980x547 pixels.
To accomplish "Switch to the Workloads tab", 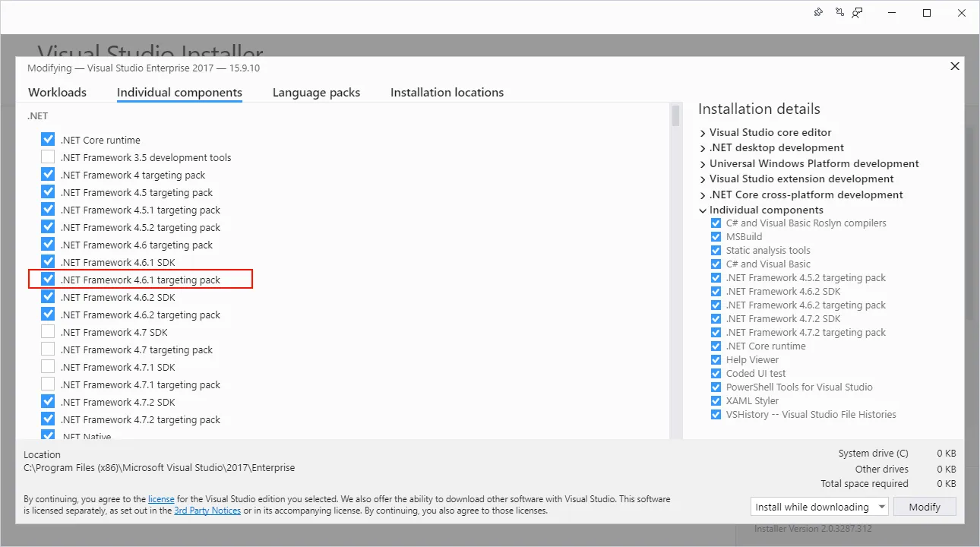I will 57,92.
